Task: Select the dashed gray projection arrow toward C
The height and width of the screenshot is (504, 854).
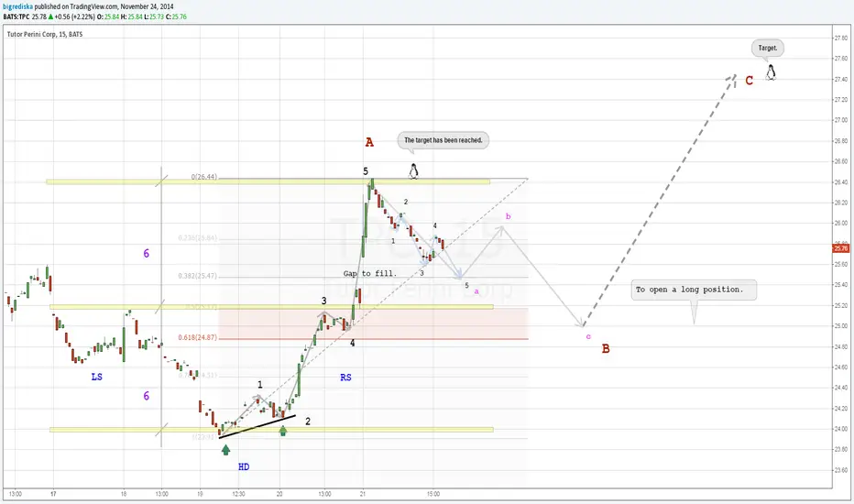Action: 660,201
